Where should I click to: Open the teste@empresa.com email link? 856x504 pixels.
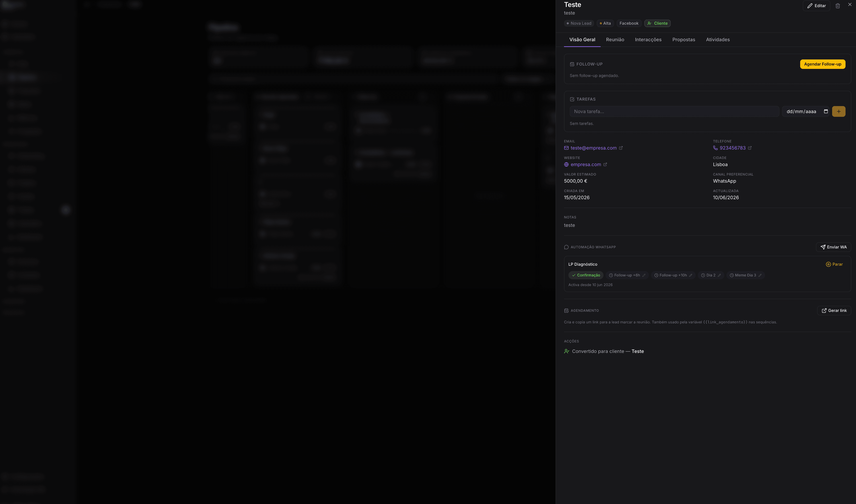[593, 148]
